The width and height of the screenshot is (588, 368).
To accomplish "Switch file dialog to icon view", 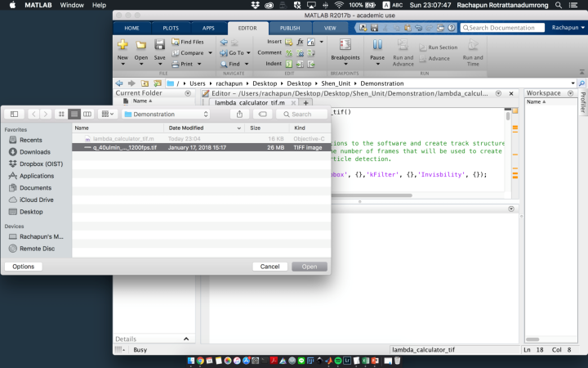I will (x=61, y=114).
